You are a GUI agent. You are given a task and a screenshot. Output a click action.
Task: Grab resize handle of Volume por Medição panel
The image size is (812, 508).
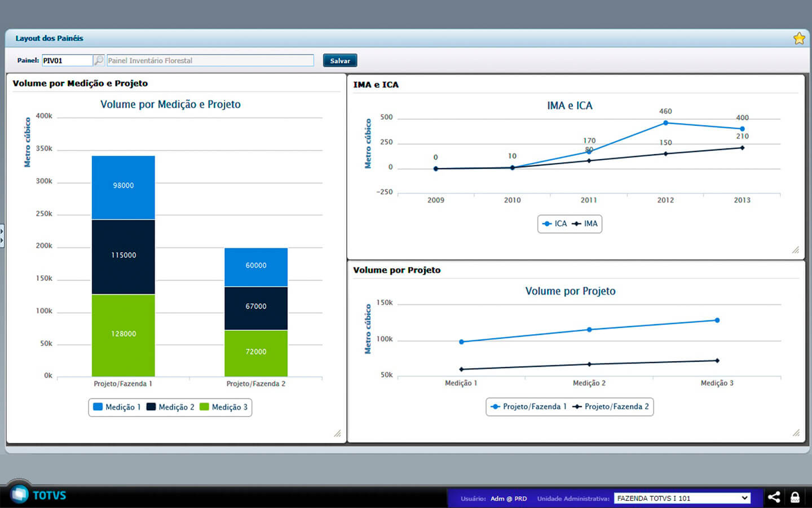(x=337, y=433)
